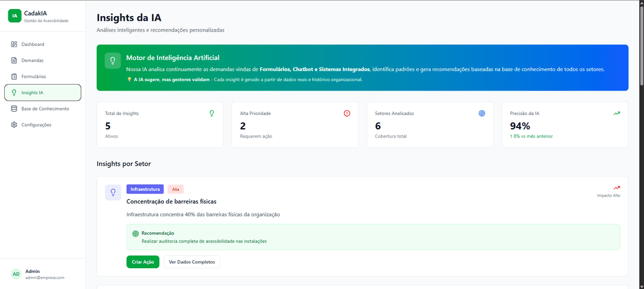This screenshot has height=289, width=644.
Task: Click the green IA logo icon
Action: (x=14, y=16)
